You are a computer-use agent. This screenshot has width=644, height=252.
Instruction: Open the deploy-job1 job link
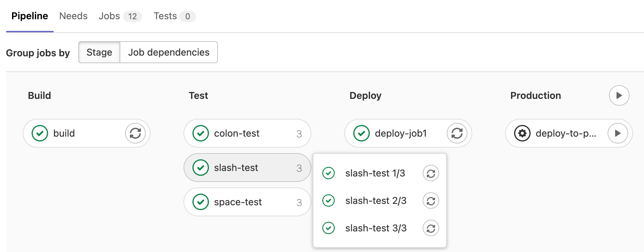(400, 133)
